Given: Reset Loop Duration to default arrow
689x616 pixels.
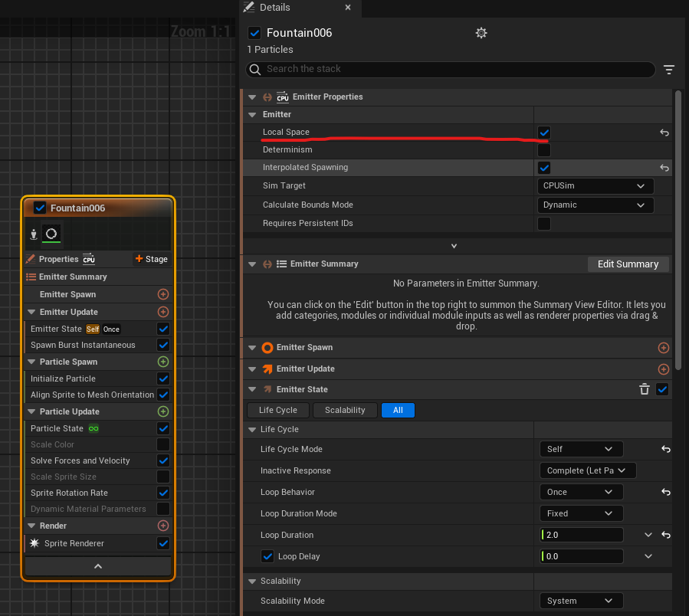Looking at the screenshot, I should point(665,535).
